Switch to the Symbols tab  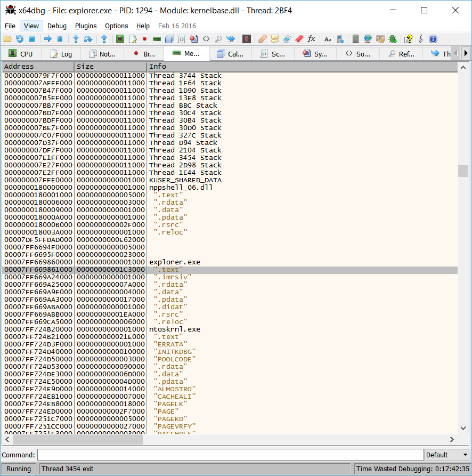[315, 54]
